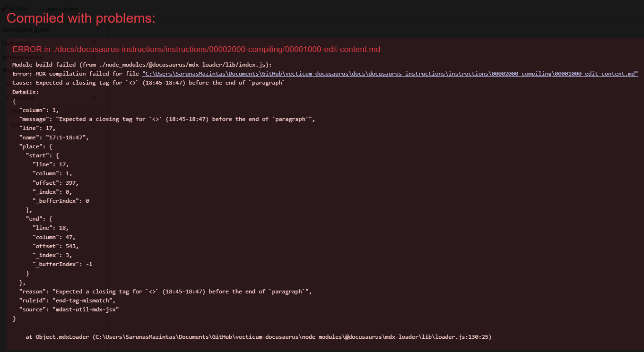Click the 'Cause: Expected a closing tag' line
The width and height of the screenshot is (644, 352).
[x=148, y=83]
